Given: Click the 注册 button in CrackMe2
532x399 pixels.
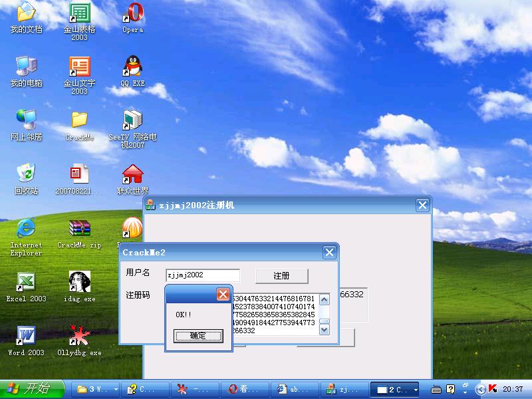Looking at the screenshot, I should pos(281,276).
